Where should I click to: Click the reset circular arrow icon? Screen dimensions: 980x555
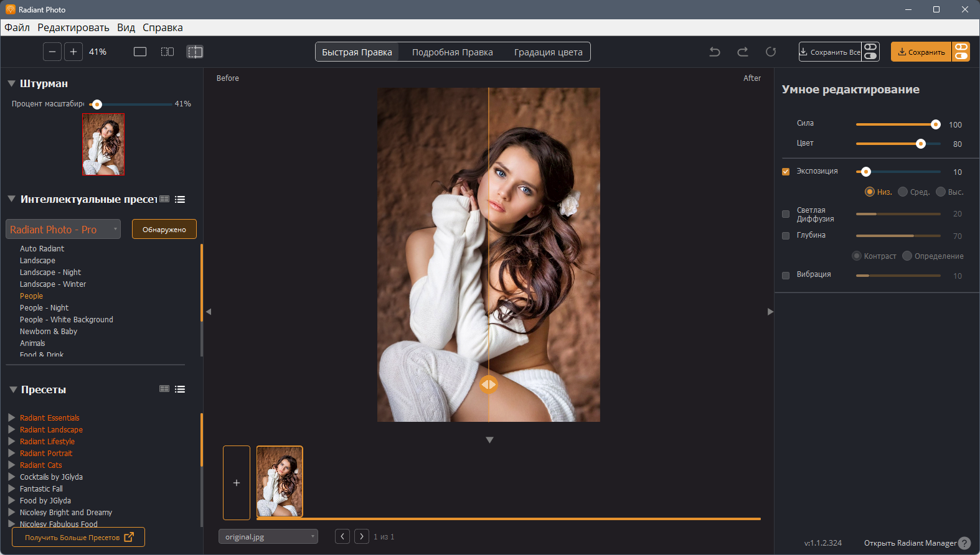[x=771, y=52]
